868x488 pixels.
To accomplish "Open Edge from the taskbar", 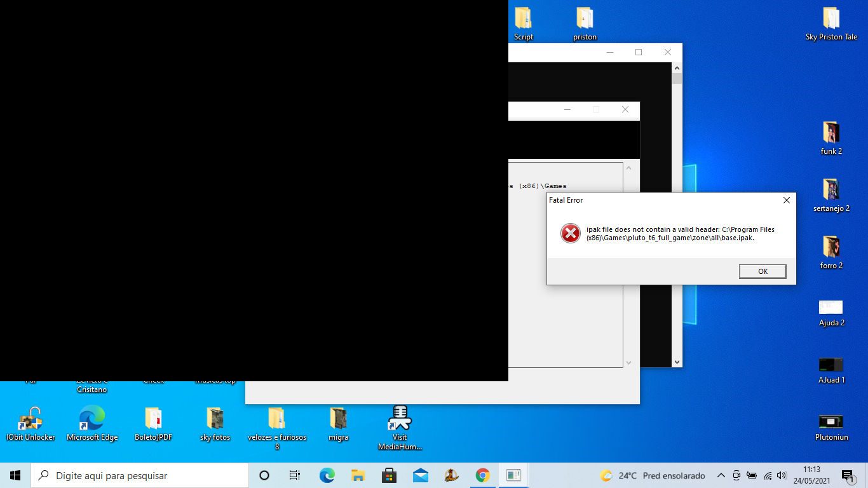I will [x=327, y=475].
